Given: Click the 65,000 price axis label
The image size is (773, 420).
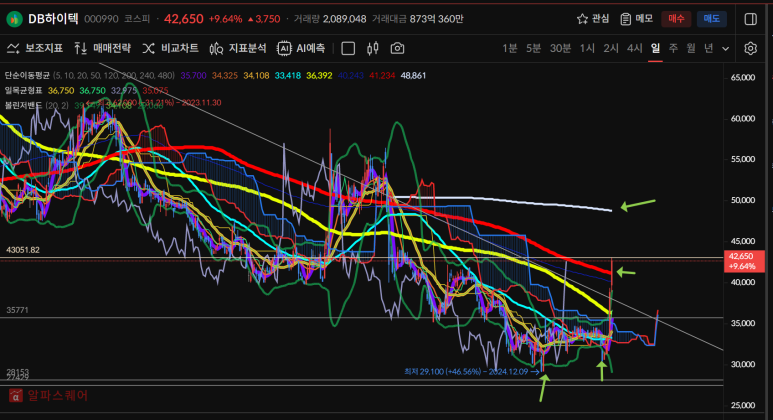Looking at the screenshot, I should tap(743, 77).
